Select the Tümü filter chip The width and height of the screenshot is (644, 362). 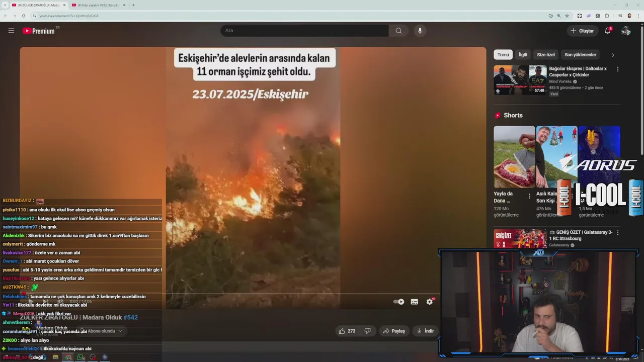503,55
